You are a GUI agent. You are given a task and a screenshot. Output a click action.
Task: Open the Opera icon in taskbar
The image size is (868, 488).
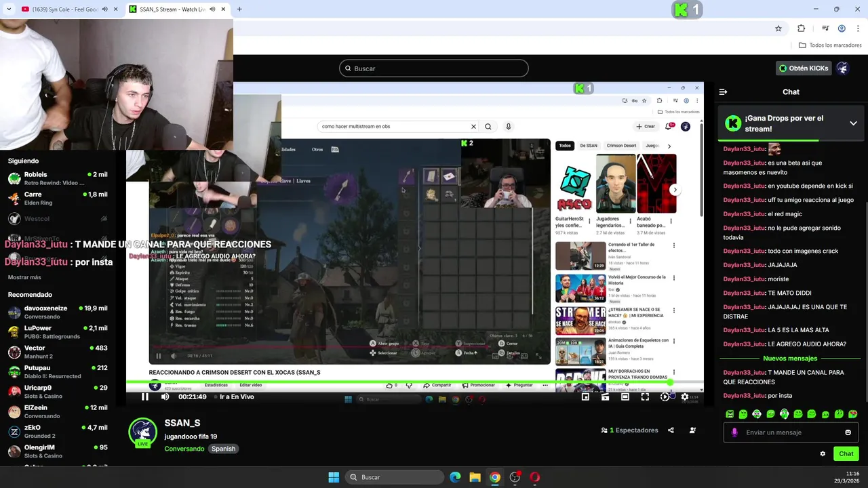pos(535,477)
